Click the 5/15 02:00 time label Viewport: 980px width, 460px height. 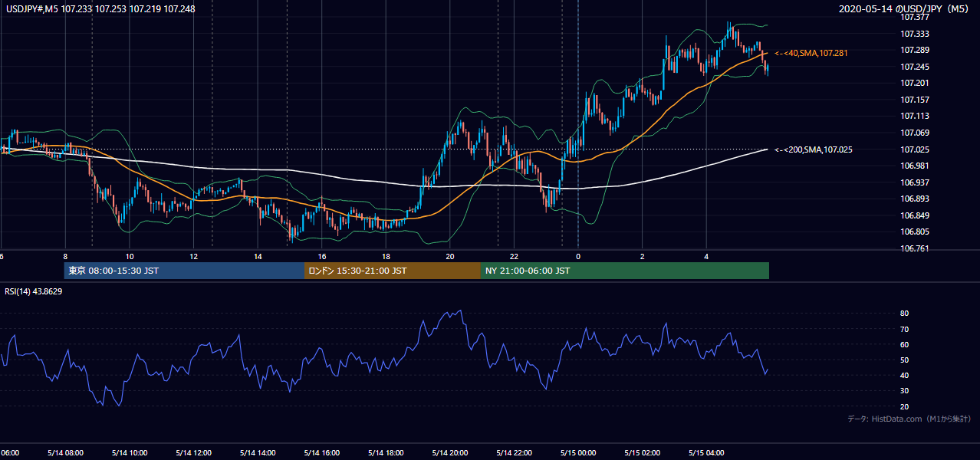(642, 452)
